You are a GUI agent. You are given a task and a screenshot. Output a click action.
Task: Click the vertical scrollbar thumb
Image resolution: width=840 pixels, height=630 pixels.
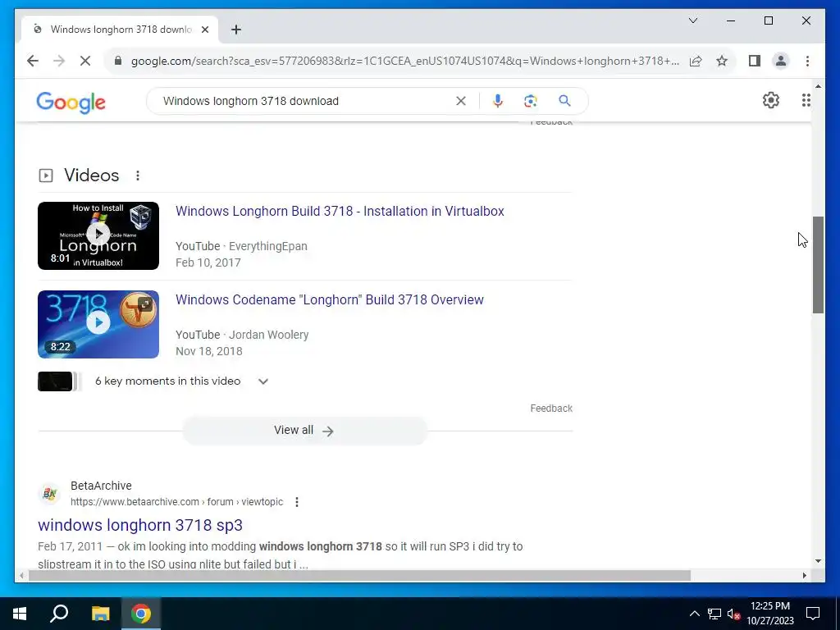pos(818,265)
